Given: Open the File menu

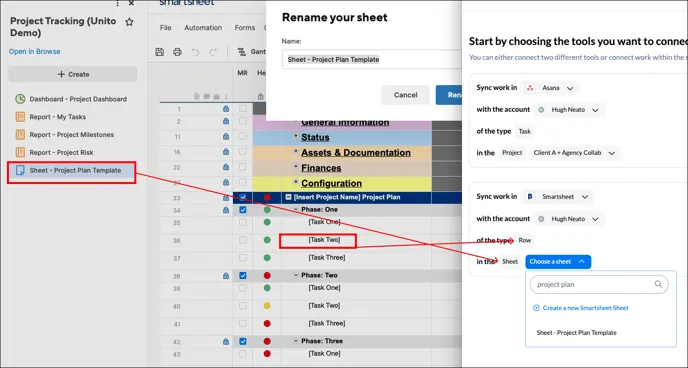Looking at the screenshot, I should click(165, 28).
